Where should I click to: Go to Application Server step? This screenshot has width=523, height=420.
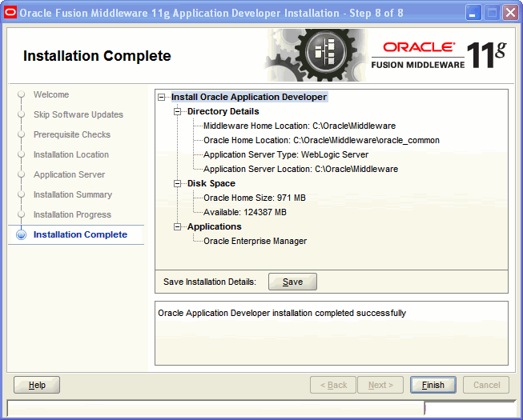(x=69, y=174)
